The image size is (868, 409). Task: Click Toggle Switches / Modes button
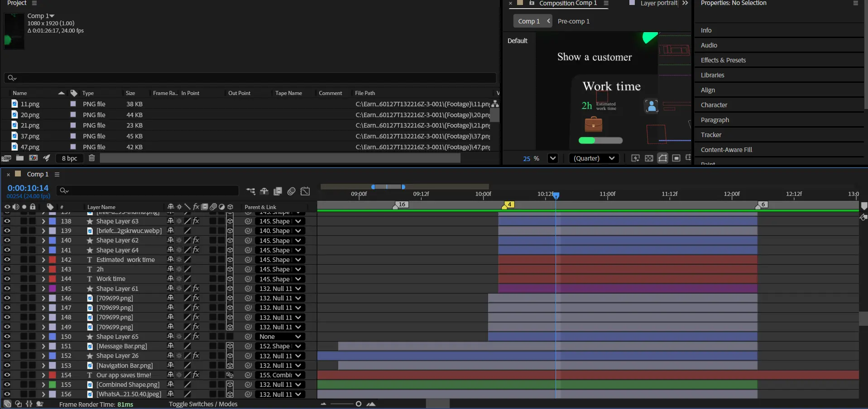(x=203, y=404)
